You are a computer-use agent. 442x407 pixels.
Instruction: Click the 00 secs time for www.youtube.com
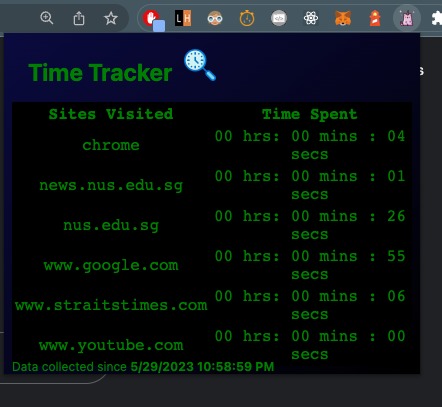point(310,345)
